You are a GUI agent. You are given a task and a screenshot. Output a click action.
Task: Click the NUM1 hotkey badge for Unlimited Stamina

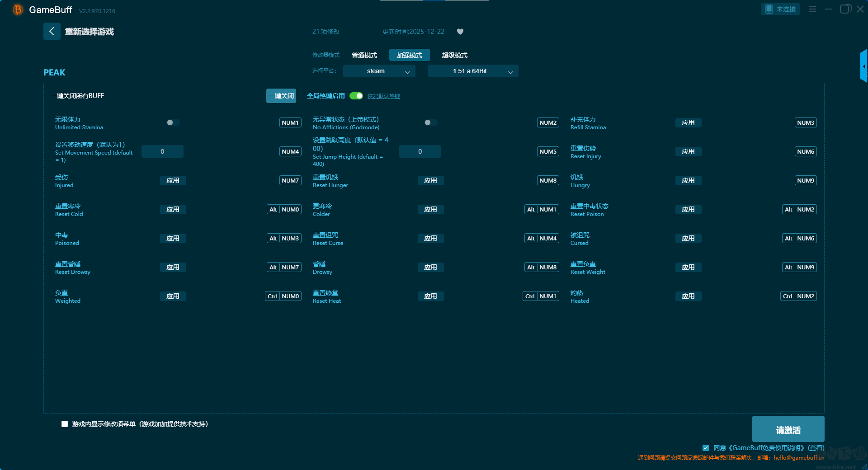290,122
